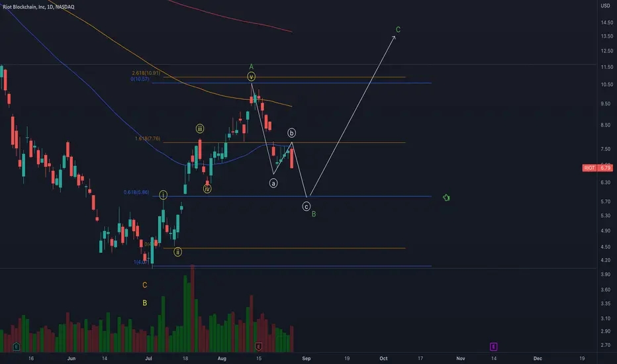The image size is (617, 364).
Task: Click the green 'C' label at the arrow tip
Action: pos(399,30)
